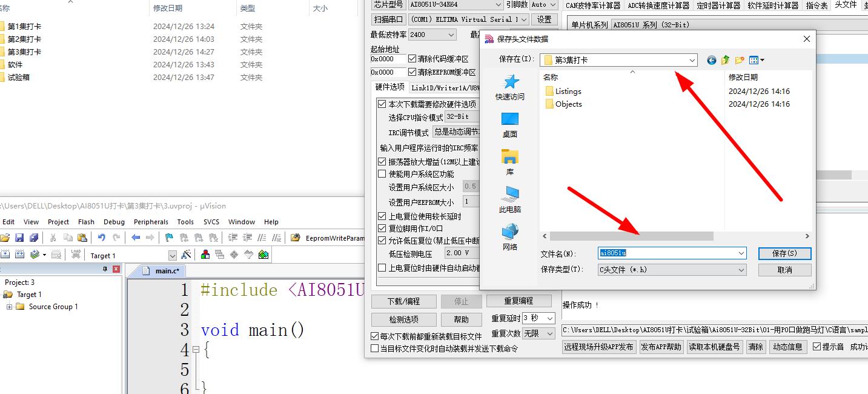
Task: Enable 使能用户系统区功能 checkbox
Action: point(382,174)
